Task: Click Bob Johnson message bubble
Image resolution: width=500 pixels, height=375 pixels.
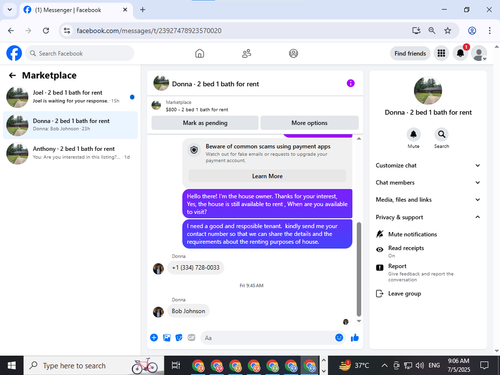Action: point(188,311)
